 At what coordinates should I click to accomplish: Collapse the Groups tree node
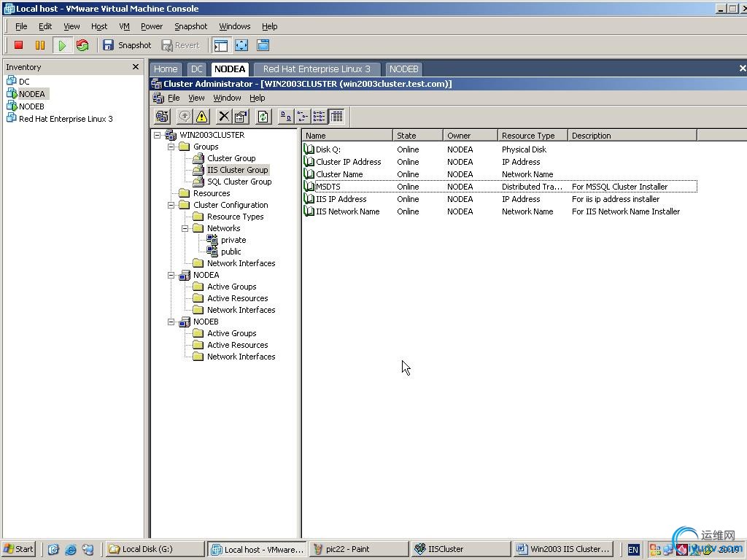click(x=171, y=147)
